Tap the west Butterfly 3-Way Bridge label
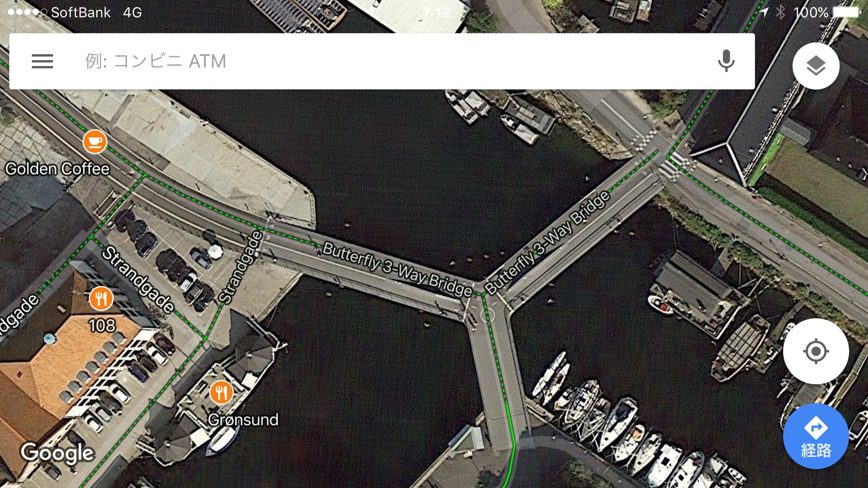Viewport: 868px width, 488px height. pyautogui.click(x=397, y=269)
